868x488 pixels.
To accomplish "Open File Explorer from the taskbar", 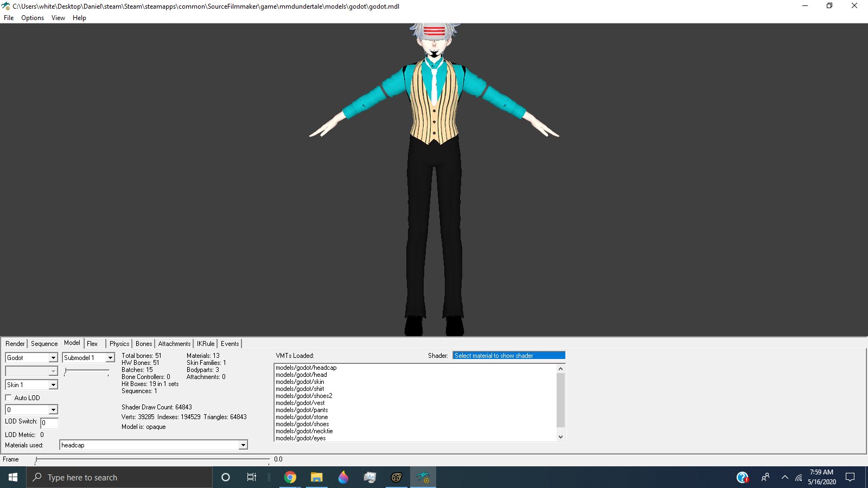I will (x=317, y=477).
